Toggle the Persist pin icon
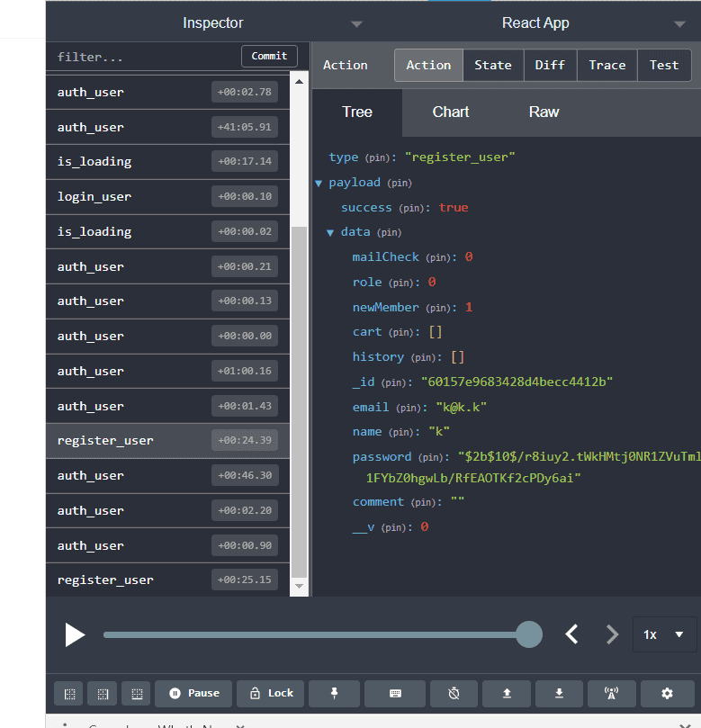The image size is (701, 728). pos(334,694)
